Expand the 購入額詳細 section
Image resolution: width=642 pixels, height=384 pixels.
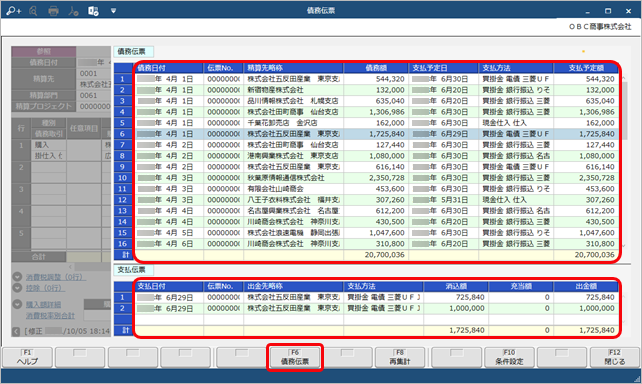click(x=17, y=305)
